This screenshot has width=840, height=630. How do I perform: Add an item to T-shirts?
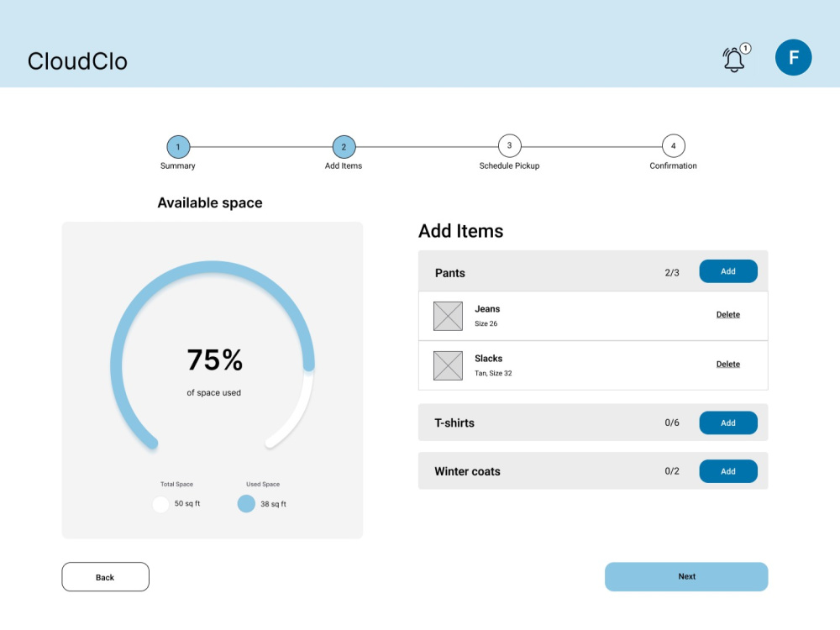coord(728,423)
